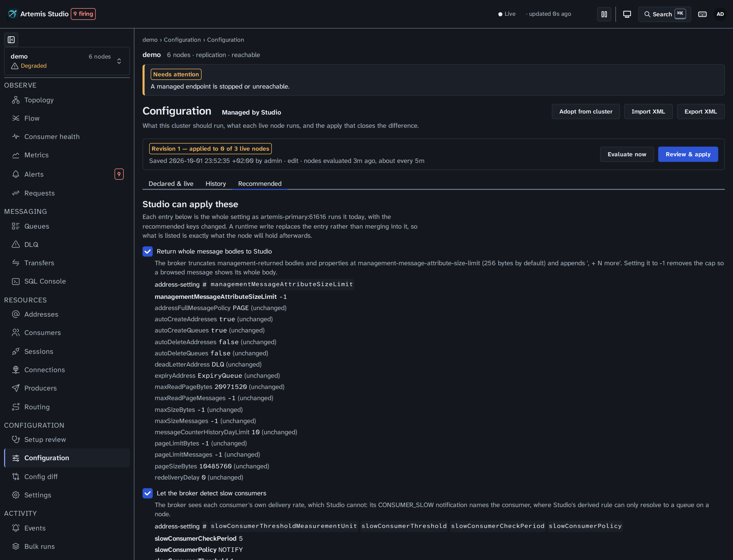
Task: Open Addresses resource list
Action: click(x=67, y=314)
